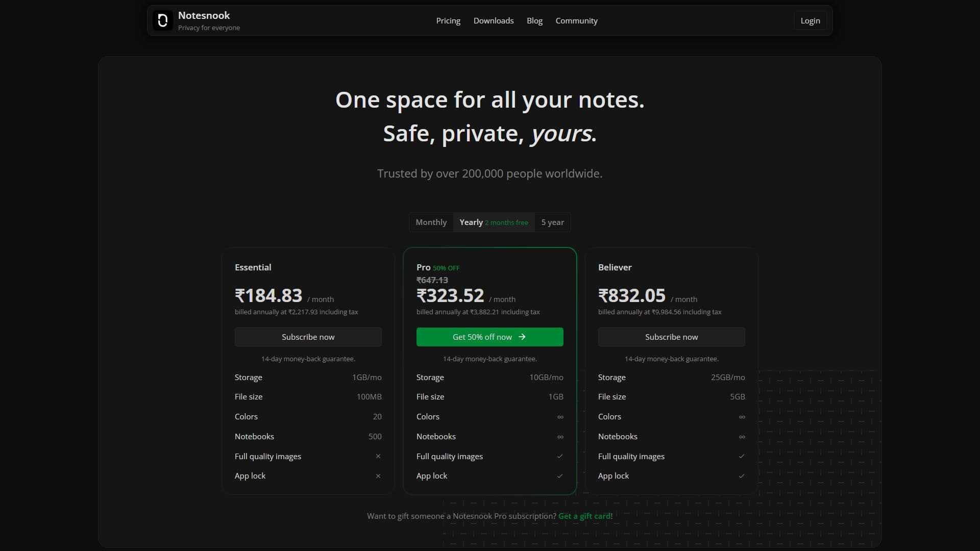Image resolution: width=980 pixels, height=551 pixels.
Task: Switch to Monthly billing tab
Action: pyautogui.click(x=431, y=222)
